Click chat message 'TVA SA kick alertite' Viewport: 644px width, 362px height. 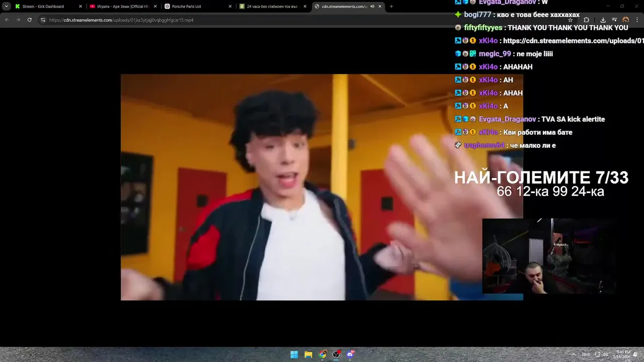(x=573, y=119)
